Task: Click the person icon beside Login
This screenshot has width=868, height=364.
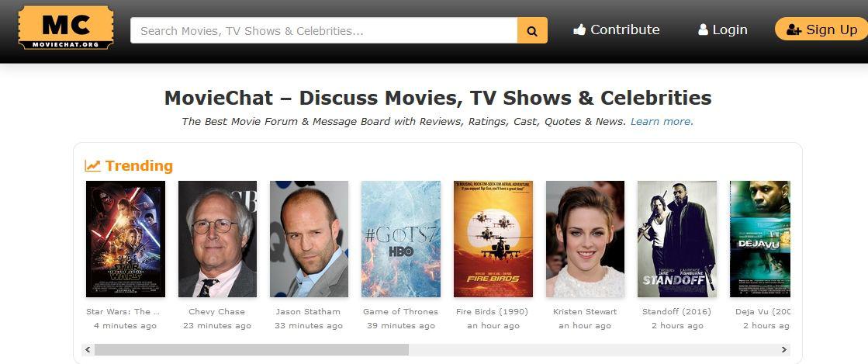Action: tap(703, 29)
